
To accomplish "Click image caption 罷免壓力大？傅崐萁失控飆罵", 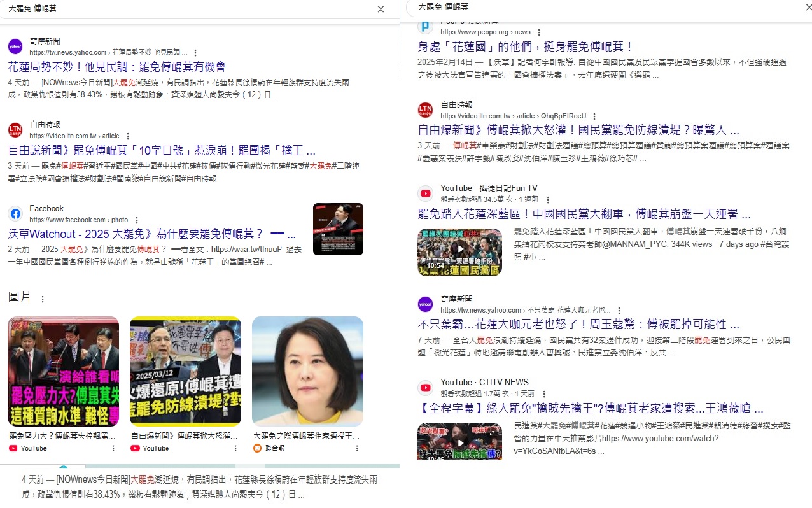I will point(62,436).
